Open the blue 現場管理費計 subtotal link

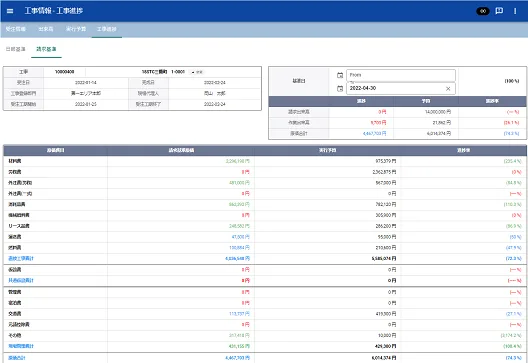[21, 346]
